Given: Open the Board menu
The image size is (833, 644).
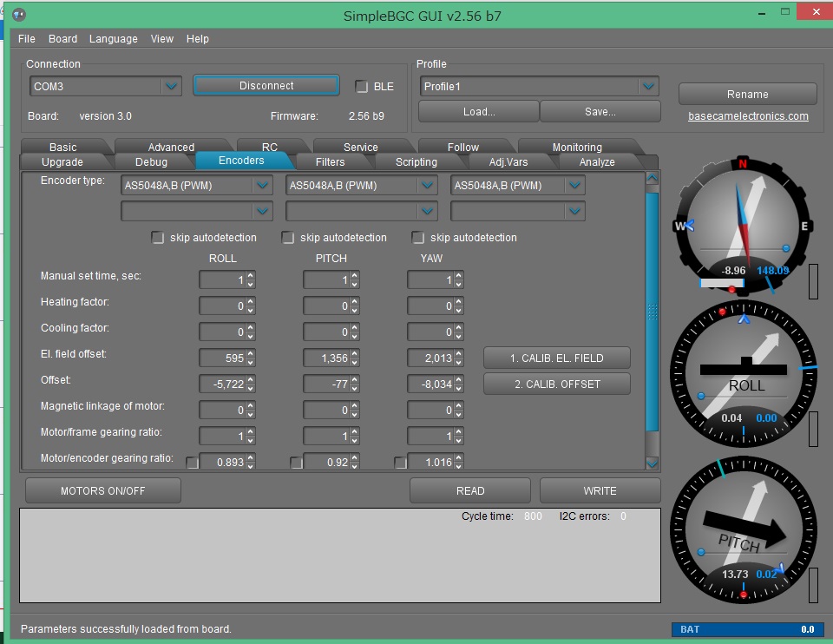Looking at the screenshot, I should pos(62,39).
